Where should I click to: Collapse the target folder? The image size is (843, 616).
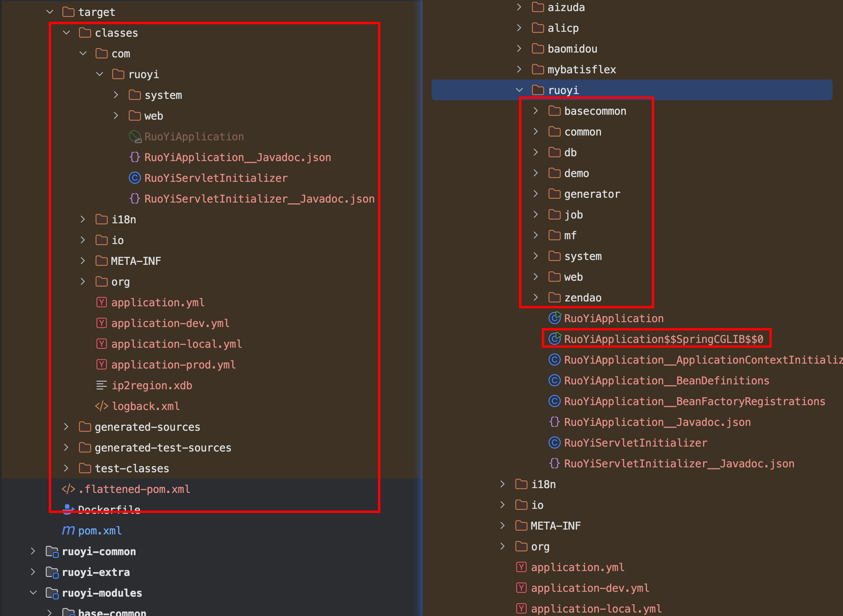coord(50,12)
